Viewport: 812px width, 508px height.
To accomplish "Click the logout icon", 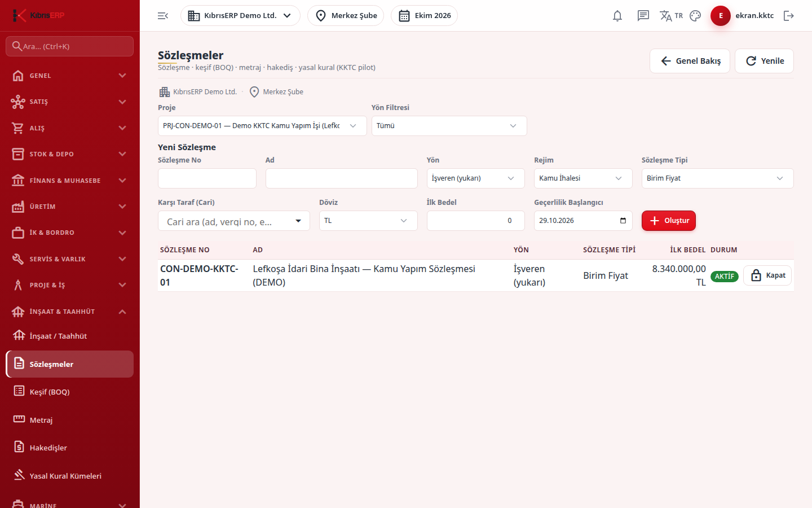I will [789, 16].
